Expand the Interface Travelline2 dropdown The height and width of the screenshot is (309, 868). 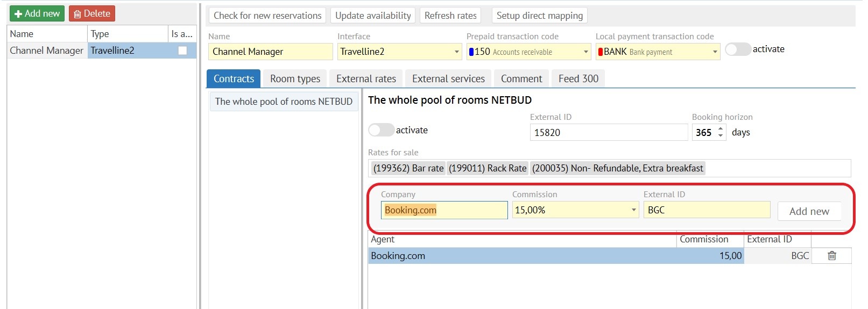457,52
